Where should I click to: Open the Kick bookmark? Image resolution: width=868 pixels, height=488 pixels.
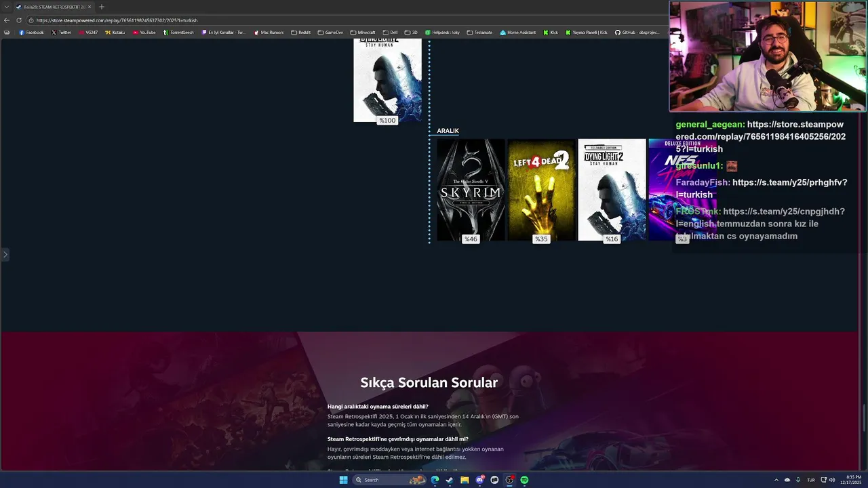click(551, 33)
